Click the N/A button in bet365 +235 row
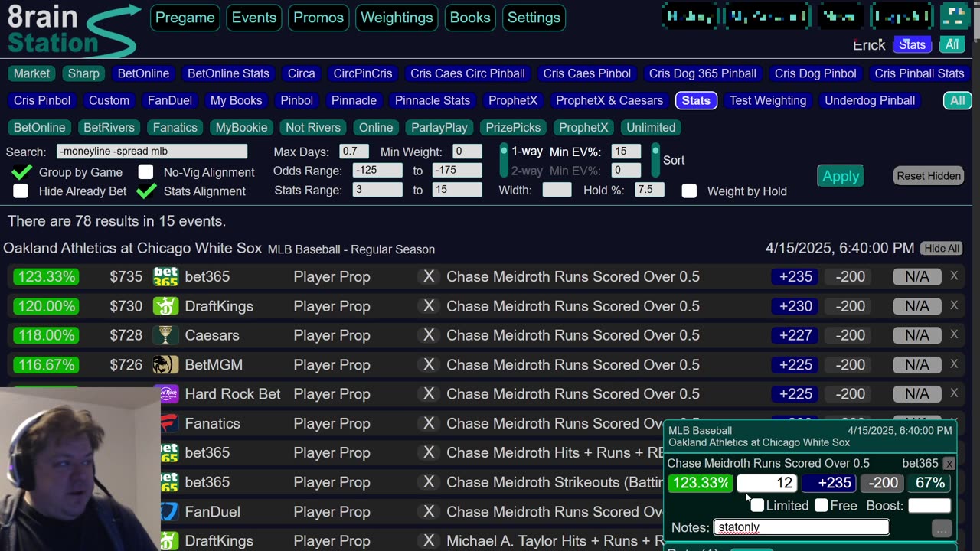980x551 pixels. 917,276
